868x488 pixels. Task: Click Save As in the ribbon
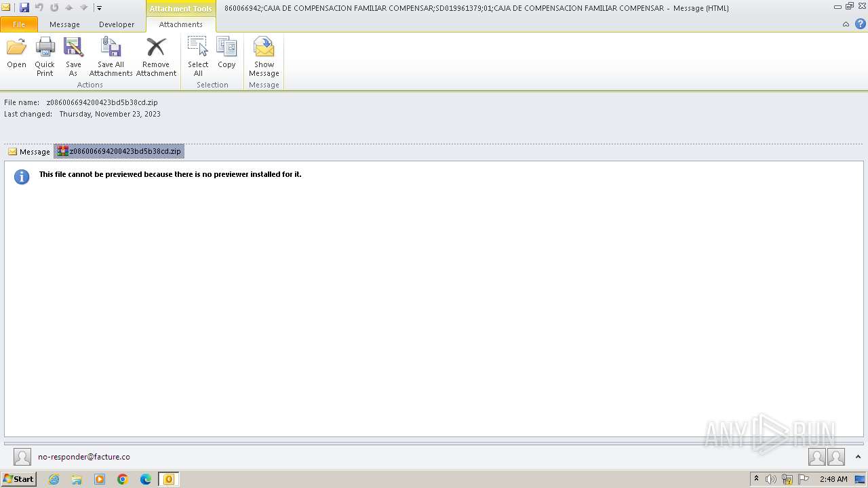pyautogui.click(x=73, y=56)
